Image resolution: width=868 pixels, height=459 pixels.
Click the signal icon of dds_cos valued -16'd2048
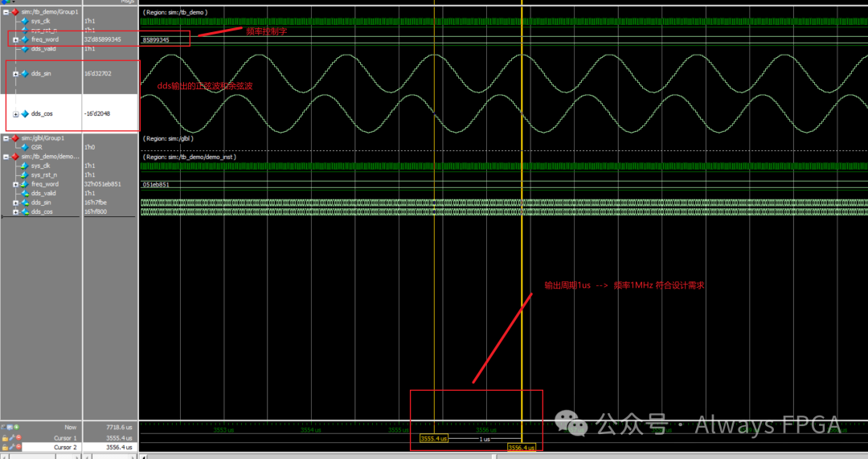tap(24, 113)
